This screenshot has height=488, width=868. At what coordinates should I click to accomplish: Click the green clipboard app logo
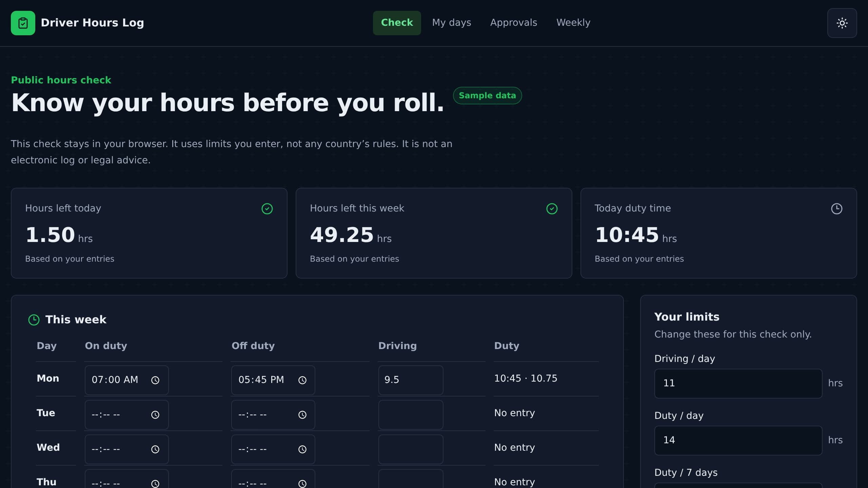pos(23,23)
